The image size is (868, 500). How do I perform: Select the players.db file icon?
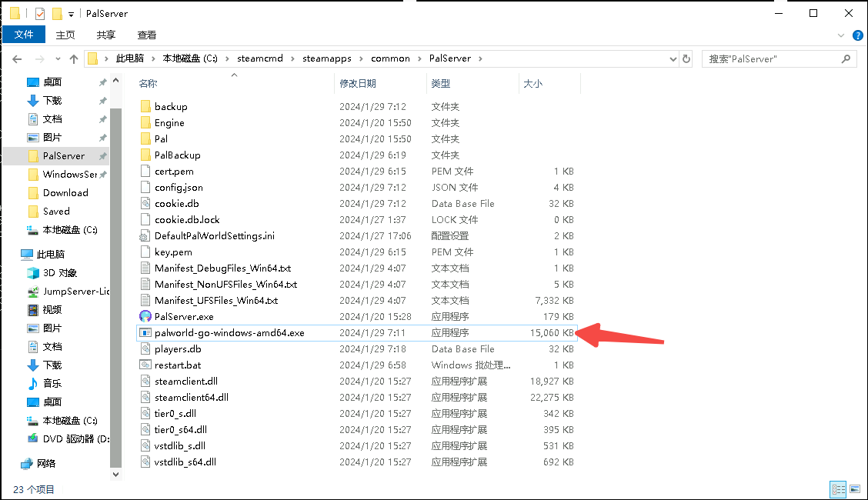pyautogui.click(x=145, y=348)
